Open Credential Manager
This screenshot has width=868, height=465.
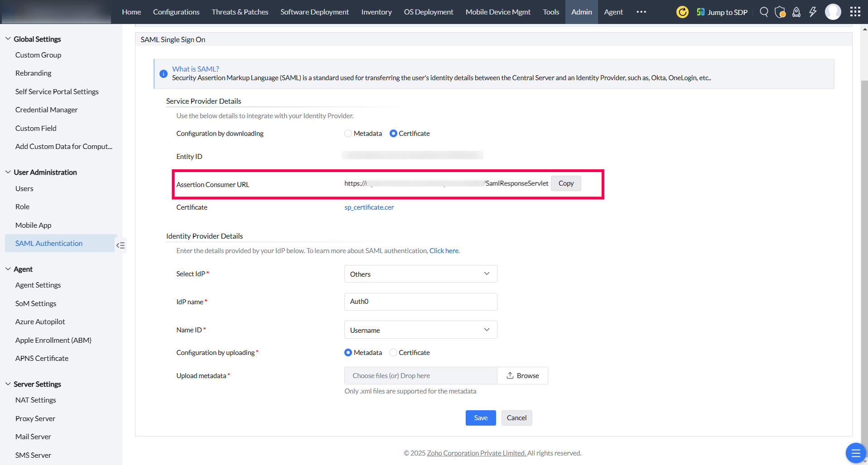46,110
